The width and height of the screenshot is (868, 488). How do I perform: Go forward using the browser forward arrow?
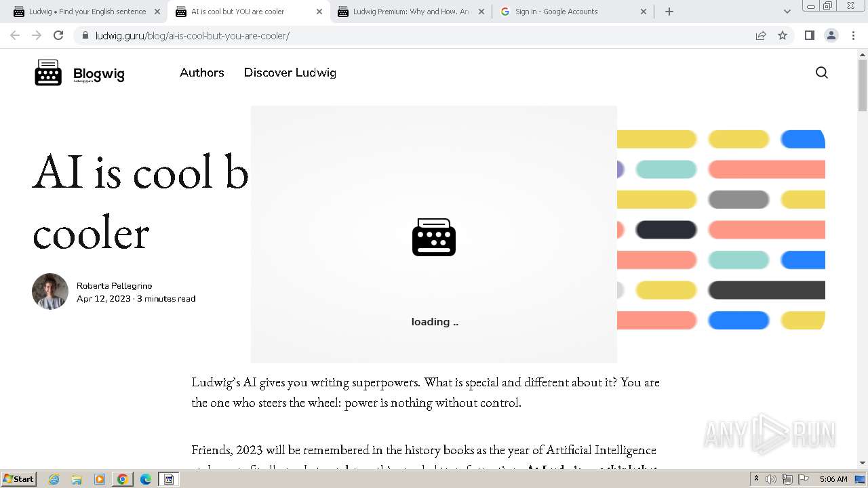pyautogui.click(x=37, y=35)
